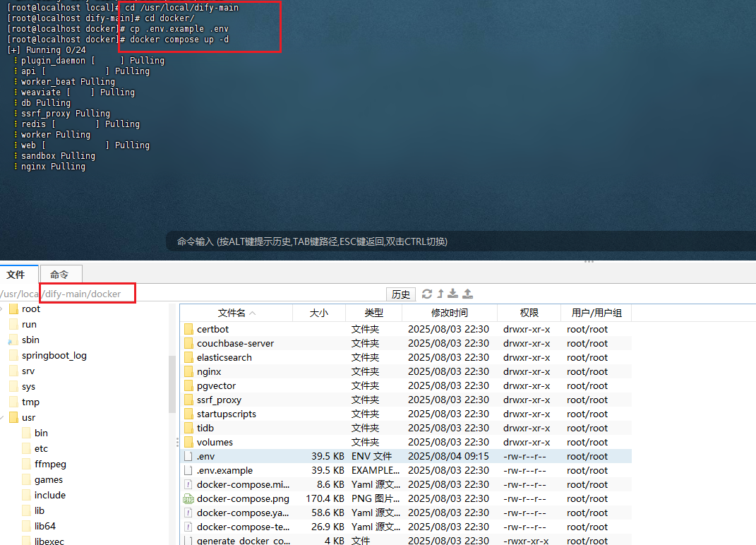Click the download file icon
Viewport: 756px width, 545px height.
point(452,294)
